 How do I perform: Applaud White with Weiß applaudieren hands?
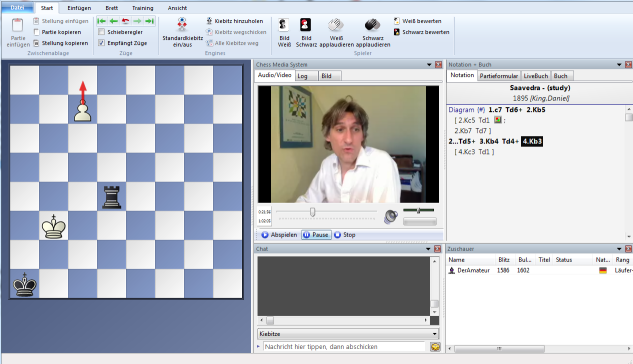pyautogui.click(x=336, y=25)
